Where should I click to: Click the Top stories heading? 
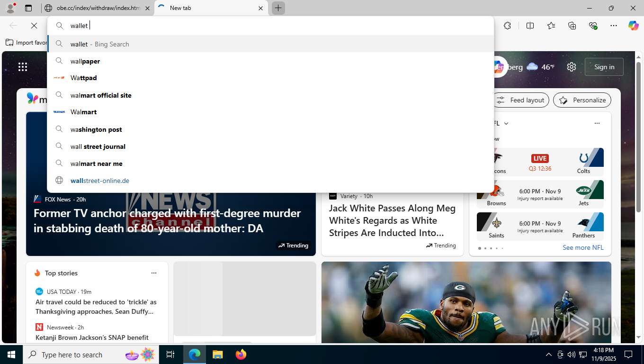[61, 273]
